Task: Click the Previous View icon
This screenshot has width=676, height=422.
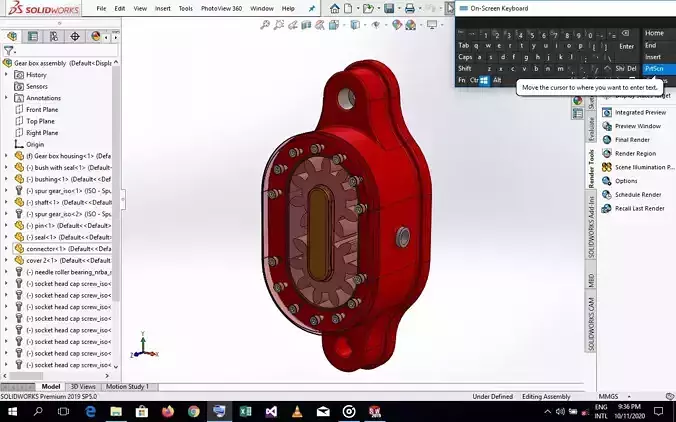Action: (x=293, y=25)
